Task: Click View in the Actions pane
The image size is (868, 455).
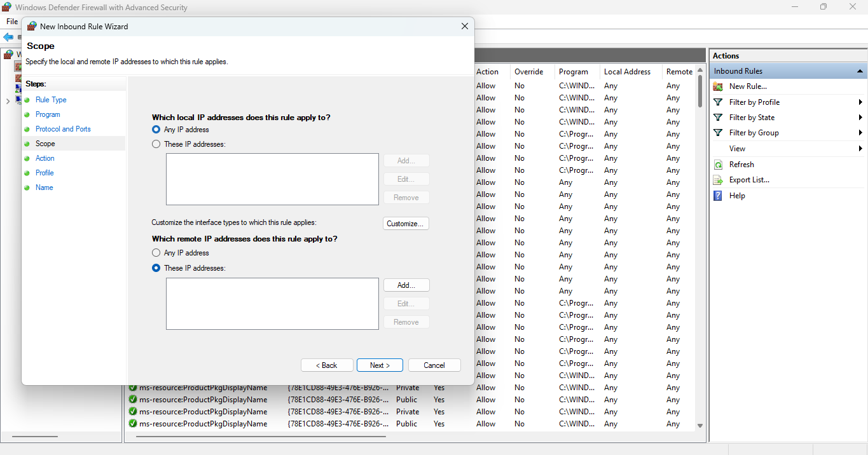Action: tap(737, 149)
